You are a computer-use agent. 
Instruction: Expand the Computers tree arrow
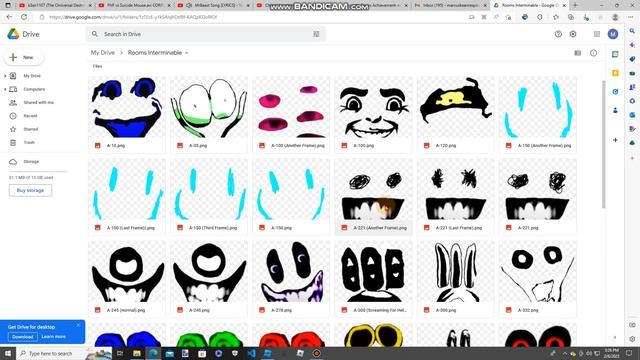(x=5, y=89)
